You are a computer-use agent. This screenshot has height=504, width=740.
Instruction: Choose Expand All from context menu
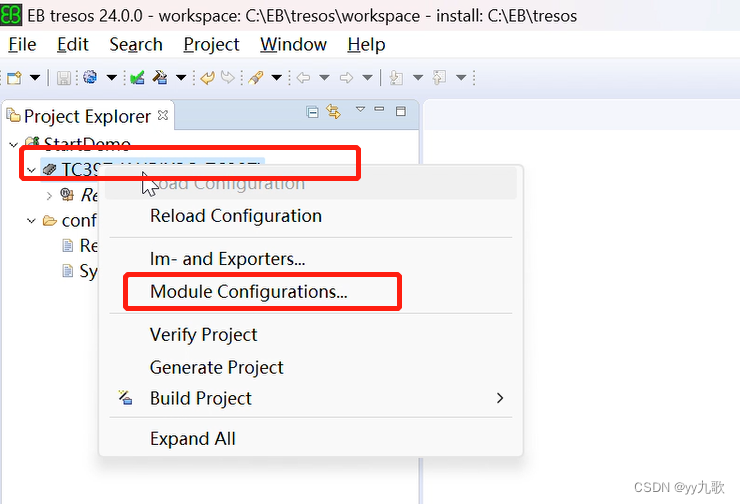311,439
